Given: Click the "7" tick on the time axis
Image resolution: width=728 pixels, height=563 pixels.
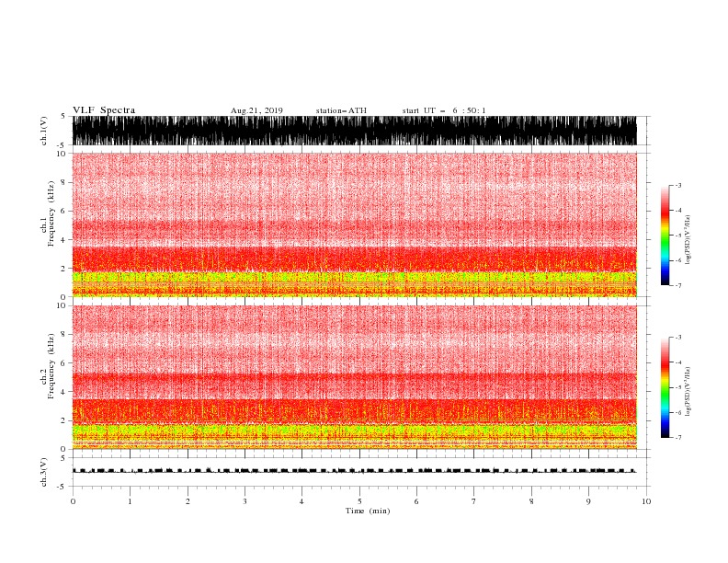Looking at the screenshot, I should pyautogui.click(x=474, y=501).
